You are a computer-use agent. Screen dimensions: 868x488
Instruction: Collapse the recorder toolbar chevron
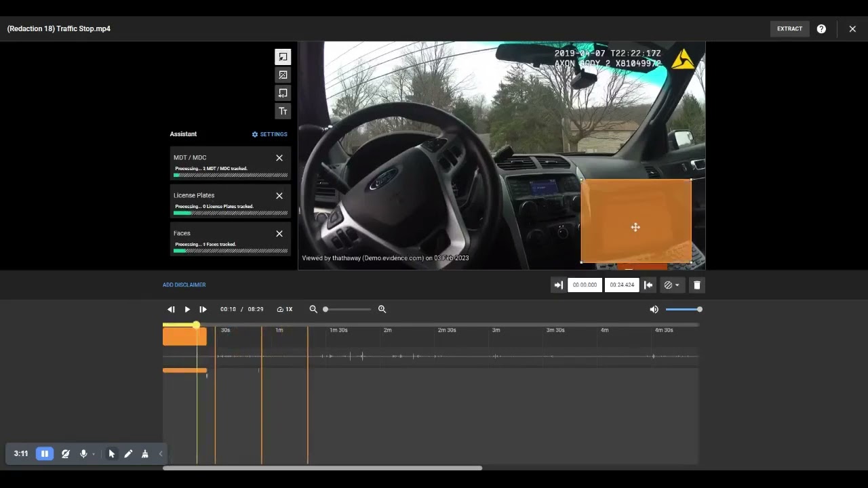161,453
